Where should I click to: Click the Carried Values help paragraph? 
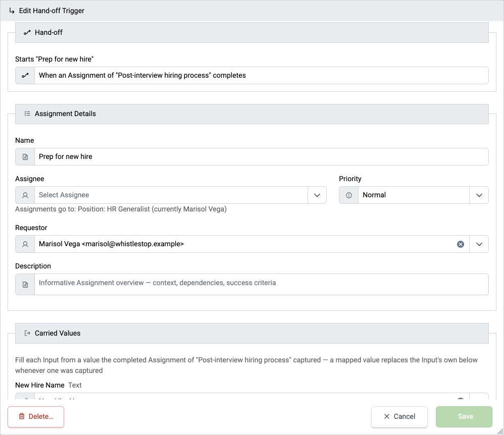[246, 365]
